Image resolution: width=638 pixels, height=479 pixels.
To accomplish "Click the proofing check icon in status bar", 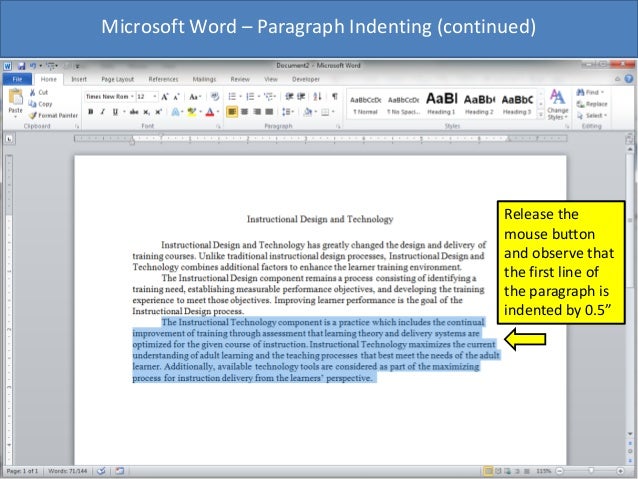I will click(101, 471).
